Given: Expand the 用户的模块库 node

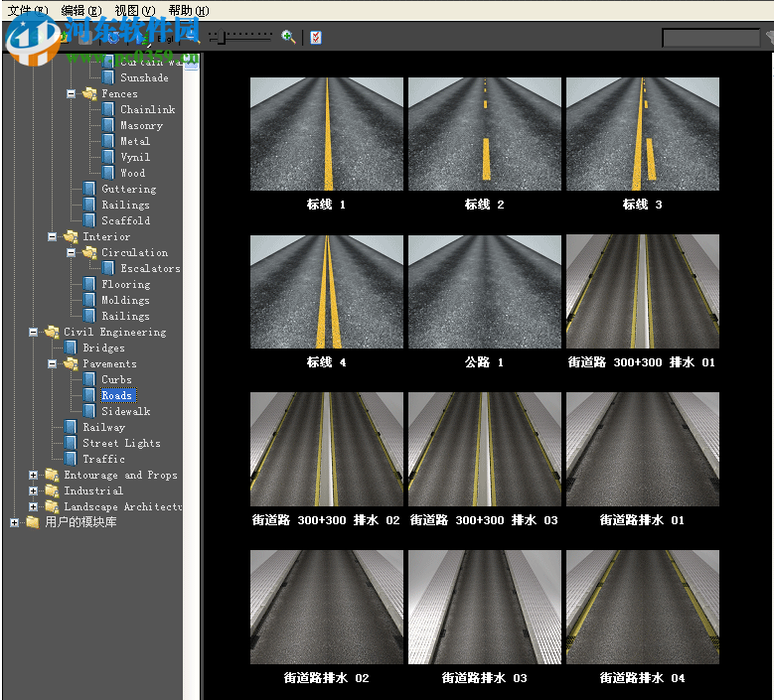Looking at the screenshot, I should (x=14, y=522).
